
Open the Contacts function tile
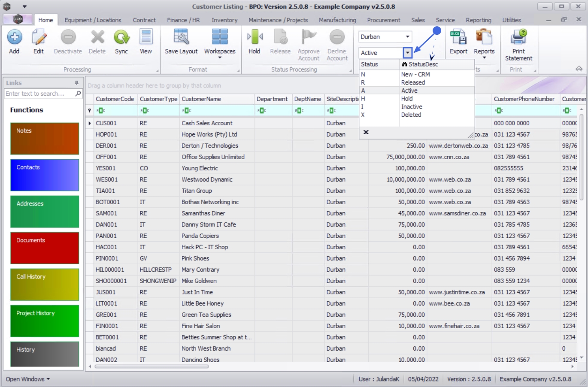(45, 175)
